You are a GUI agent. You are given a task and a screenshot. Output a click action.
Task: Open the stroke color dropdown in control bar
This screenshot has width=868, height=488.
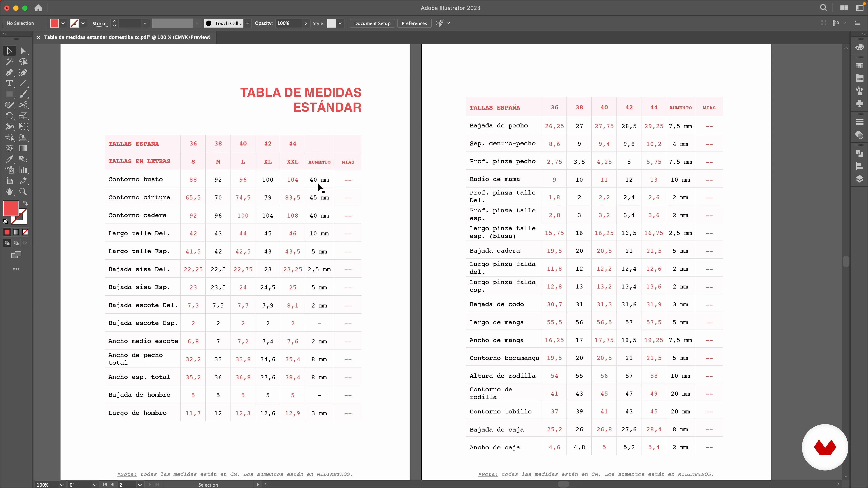(x=83, y=23)
